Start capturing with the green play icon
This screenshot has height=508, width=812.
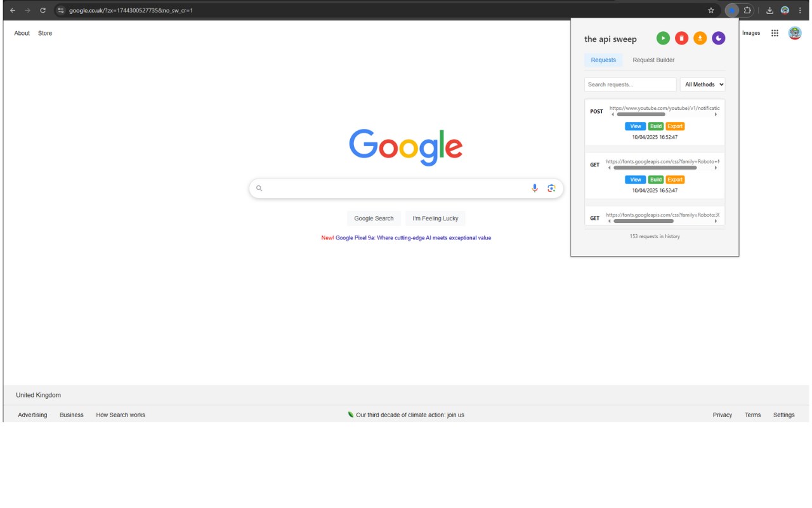coord(663,39)
